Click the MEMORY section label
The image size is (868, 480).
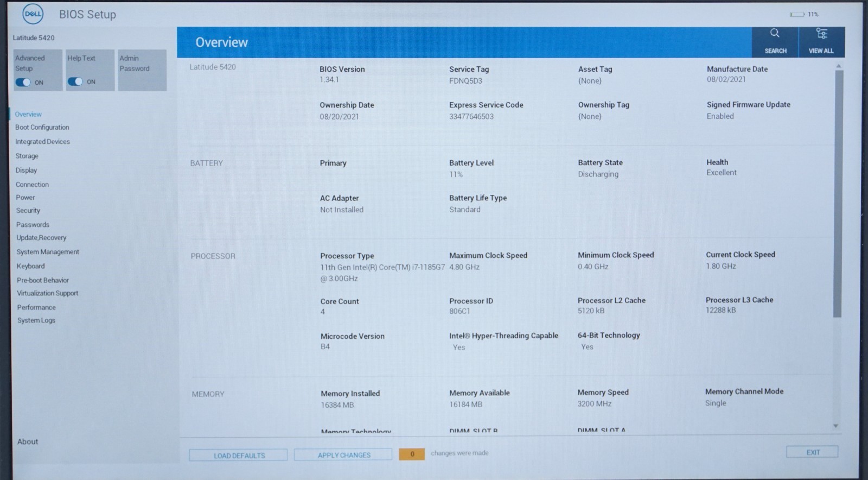(208, 394)
